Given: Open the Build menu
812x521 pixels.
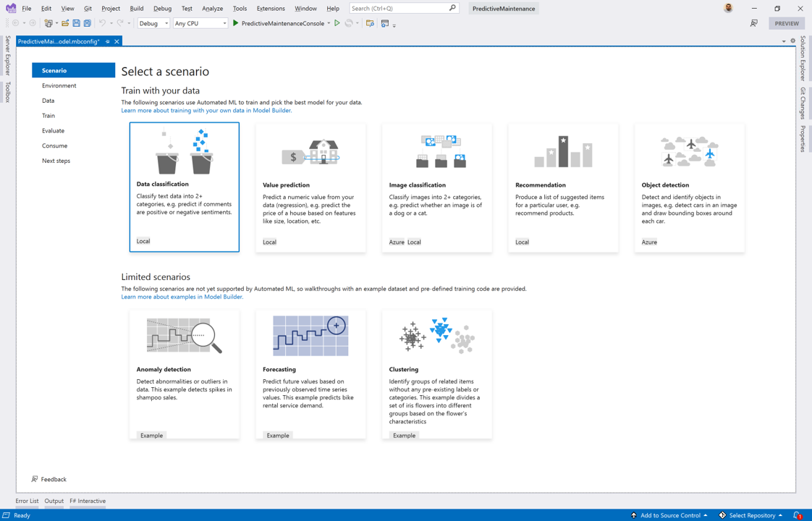Looking at the screenshot, I should pos(137,8).
